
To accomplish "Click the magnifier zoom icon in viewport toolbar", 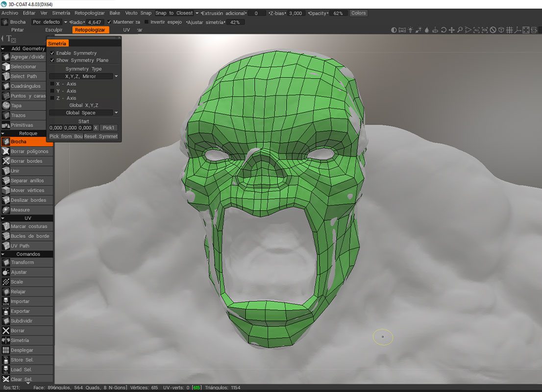I will click(x=460, y=30).
